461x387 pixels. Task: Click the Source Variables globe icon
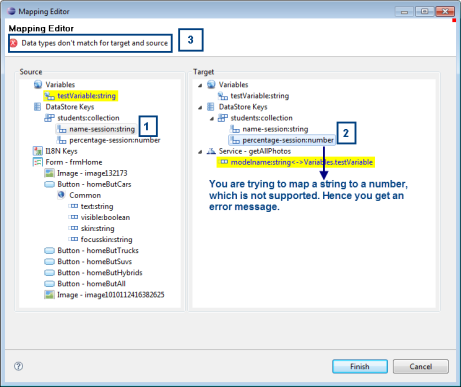pos(38,84)
